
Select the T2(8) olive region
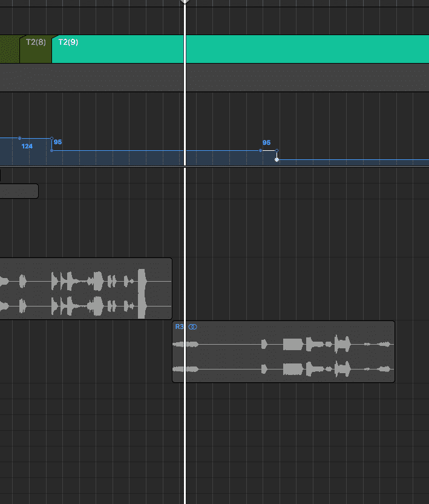tap(36, 49)
